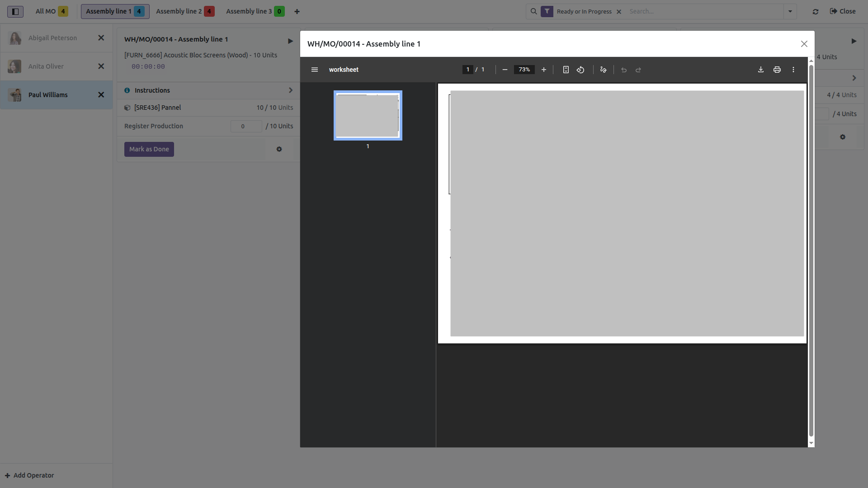This screenshot has height=488, width=868.
Task: Start timer on WH/MO/00014 card
Action: pos(290,41)
